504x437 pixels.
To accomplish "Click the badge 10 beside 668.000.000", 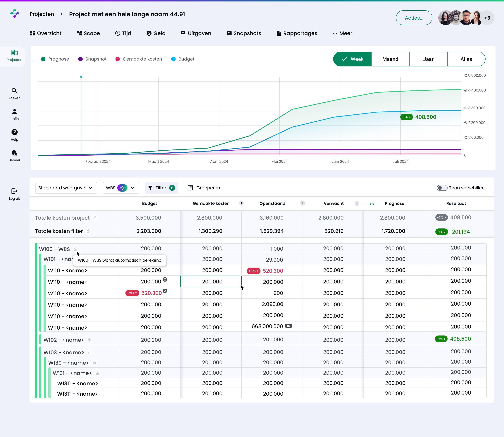I will point(288,326).
